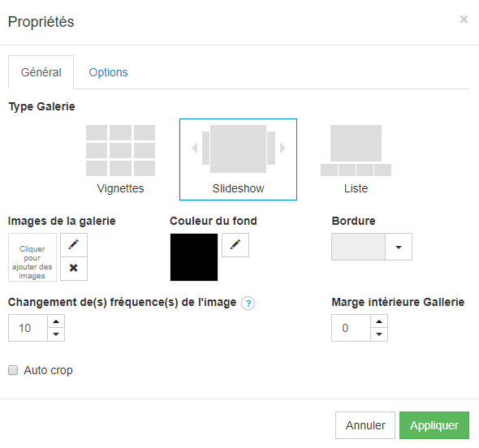Edit background color with pencil icon

coord(235,245)
